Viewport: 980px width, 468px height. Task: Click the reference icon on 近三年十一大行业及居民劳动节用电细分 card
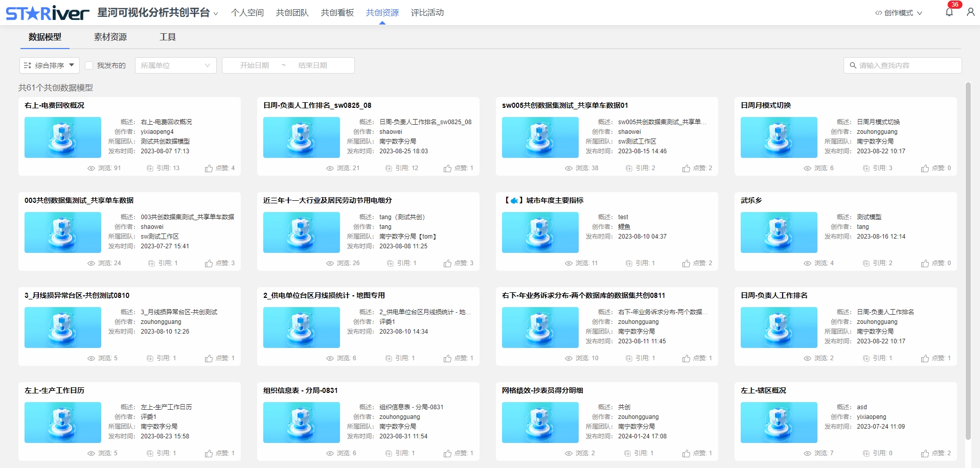[x=390, y=264]
